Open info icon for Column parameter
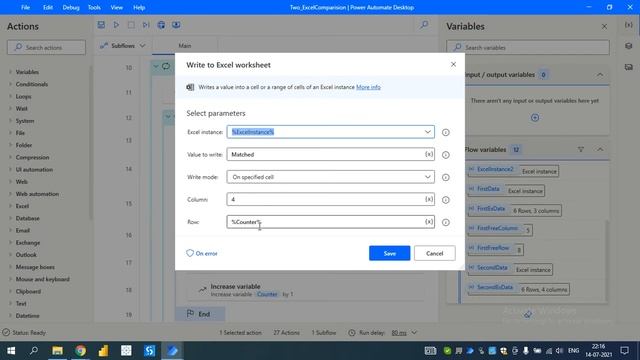 [446, 200]
